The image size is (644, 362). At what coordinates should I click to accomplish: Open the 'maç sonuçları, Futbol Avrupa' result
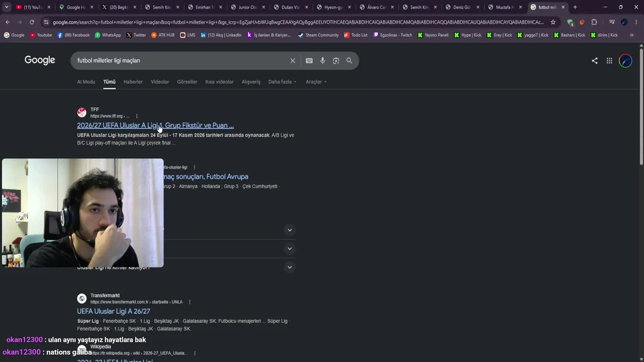coord(206,177)
